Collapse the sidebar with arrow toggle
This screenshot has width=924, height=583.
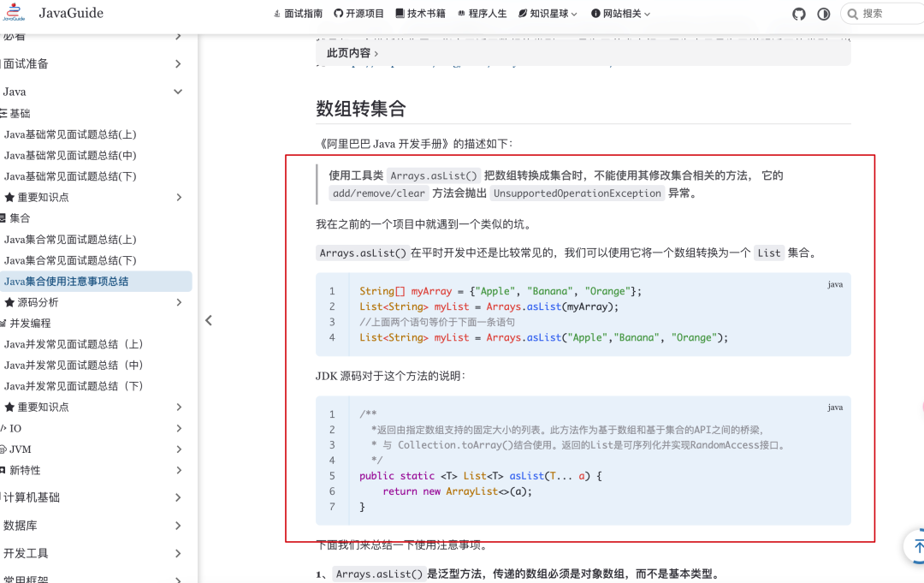[x=209, y=320]
